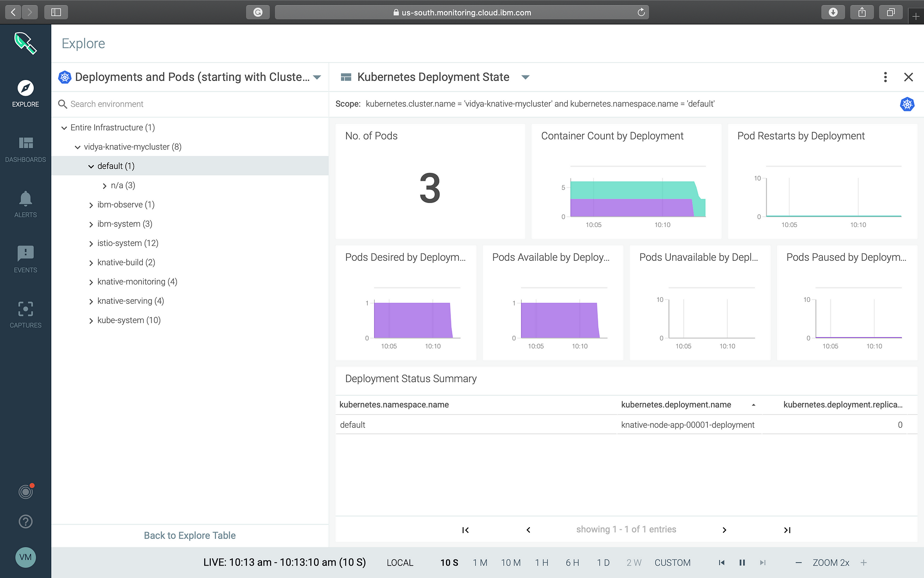924x578 pixels.
Task: Click the No. of Pods panel value 3
Action: (430, 188)
